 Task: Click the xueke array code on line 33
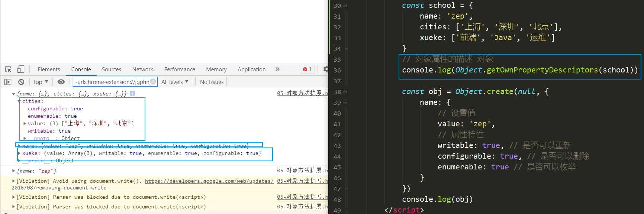pyautogui.click(x=487, y=38)
